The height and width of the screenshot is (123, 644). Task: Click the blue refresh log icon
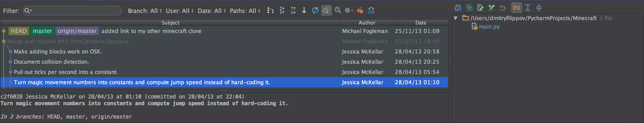click(x=315, y=10)
